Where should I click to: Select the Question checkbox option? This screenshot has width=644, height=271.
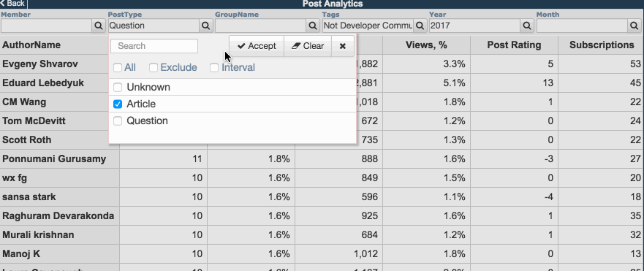click(x=118, y=121)
